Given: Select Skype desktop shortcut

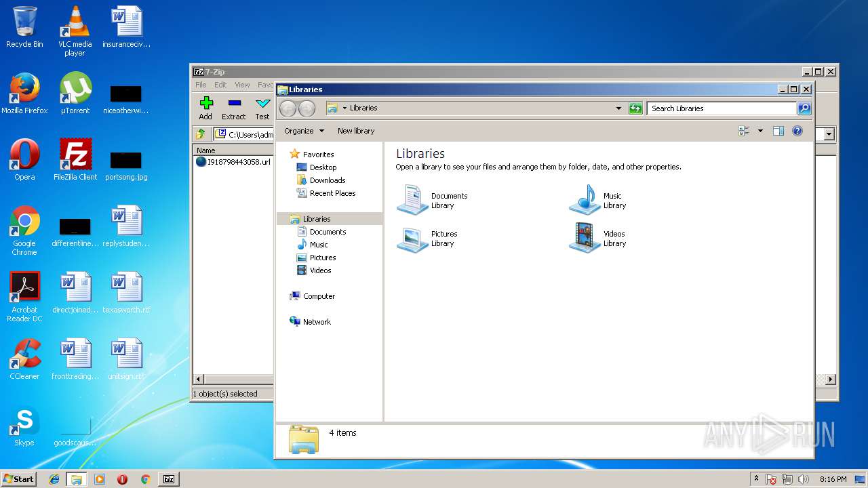Looking at the screenshot, I should click(24, 426).
